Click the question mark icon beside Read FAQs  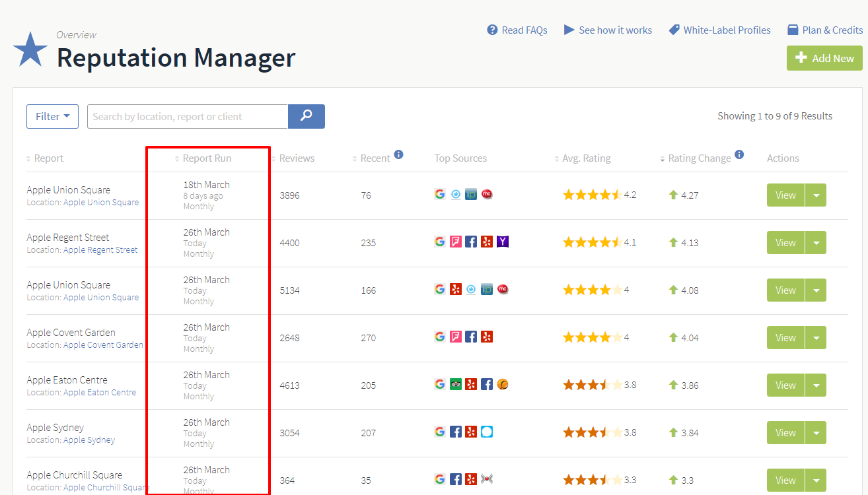[x=491, y=30]
